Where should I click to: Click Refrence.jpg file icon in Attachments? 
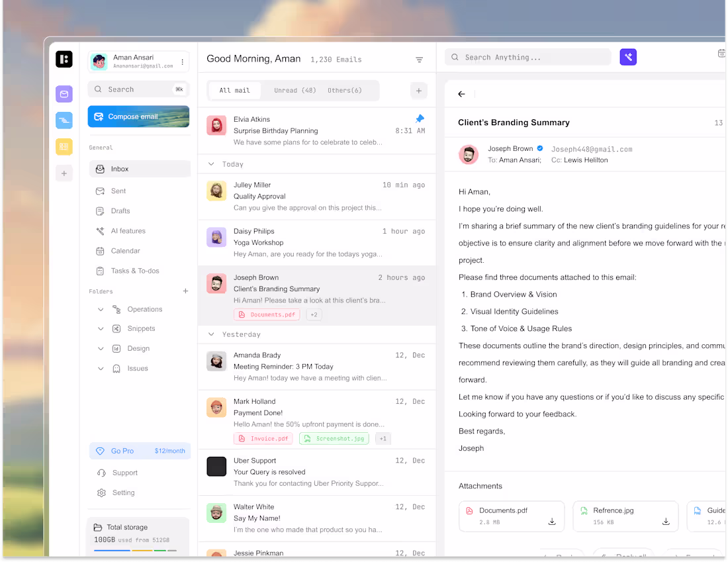[x=584, y=511]
